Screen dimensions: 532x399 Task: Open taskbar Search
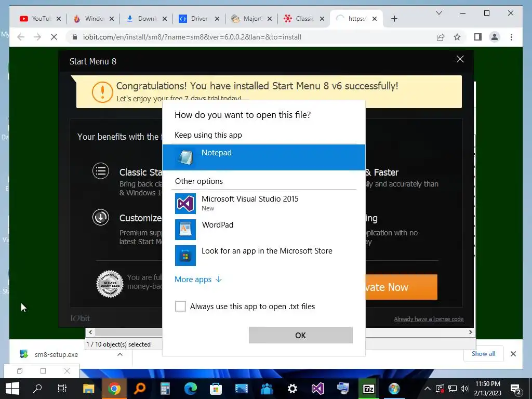point(37,389)
